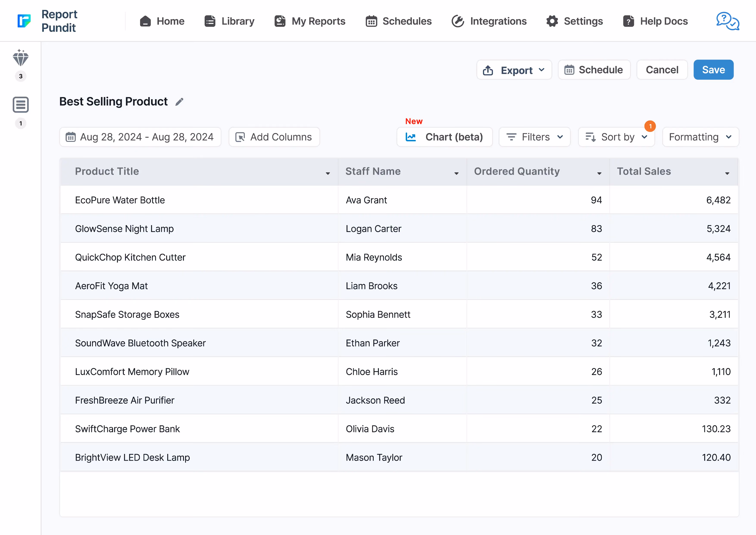Open My Reports menu item
Image resolution: width=756 pixels, height=535 pixels.
[x=310, y=21]
